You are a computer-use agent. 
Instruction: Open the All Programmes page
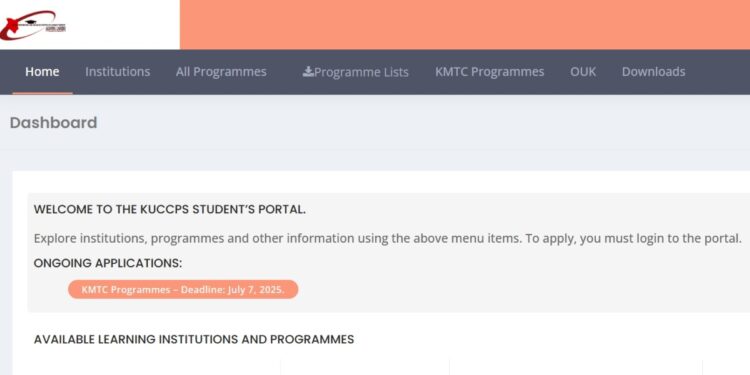point(221,72)
